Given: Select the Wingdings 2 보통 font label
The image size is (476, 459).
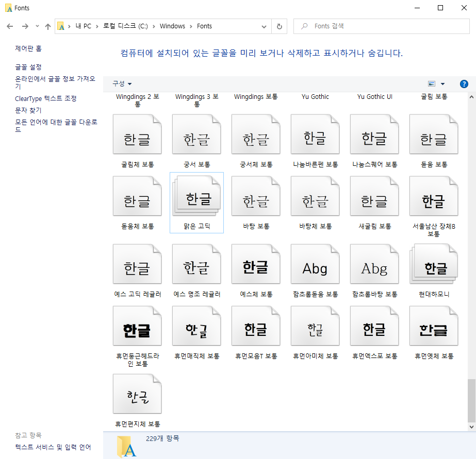Looking at the screenshot, I should (137, 100).
